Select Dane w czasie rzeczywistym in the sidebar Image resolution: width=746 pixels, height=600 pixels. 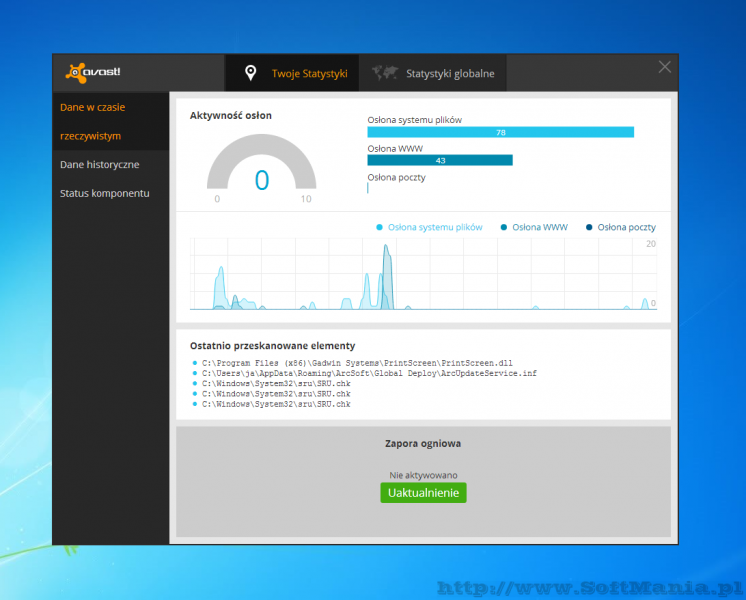pyautogui.click(x=110, y=121)
